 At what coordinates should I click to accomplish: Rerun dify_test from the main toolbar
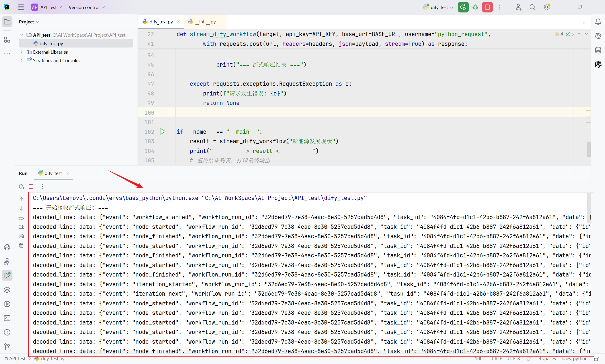point(463,7)
